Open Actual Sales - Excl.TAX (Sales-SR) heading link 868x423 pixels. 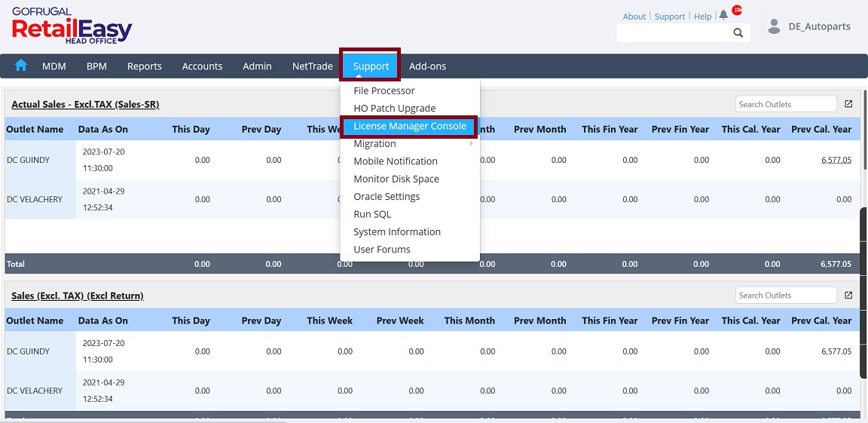[x=85, y=104]
